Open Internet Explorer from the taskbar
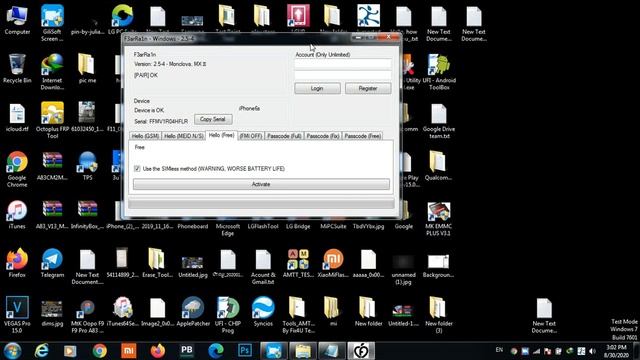 point(42,351)
